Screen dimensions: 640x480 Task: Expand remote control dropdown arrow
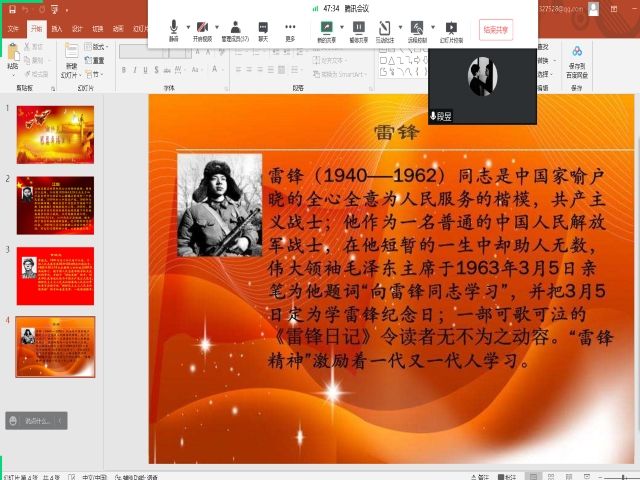(433, 27)
